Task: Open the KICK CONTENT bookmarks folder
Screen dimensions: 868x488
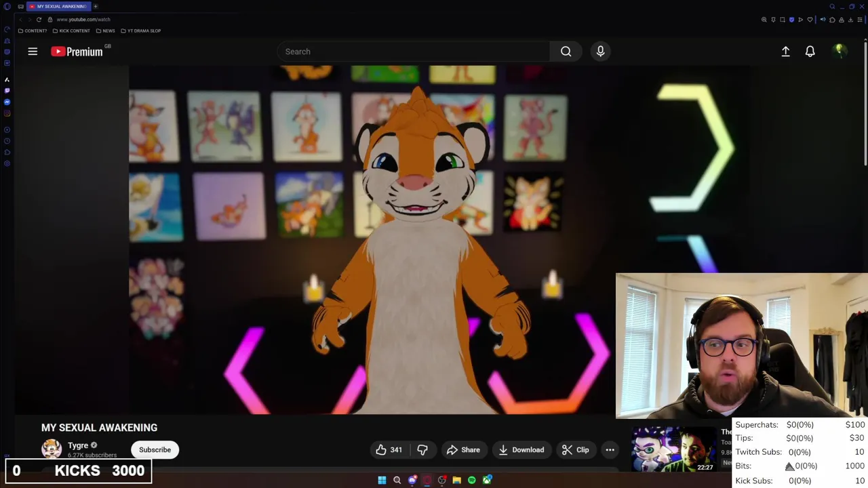Action: (71, 30)
